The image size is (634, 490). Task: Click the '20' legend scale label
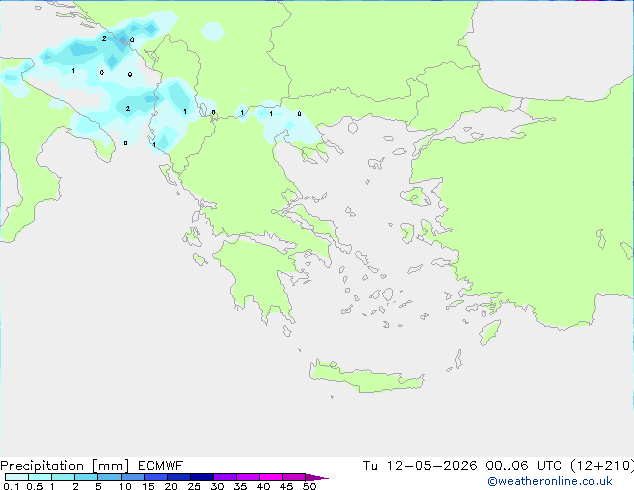171,486
